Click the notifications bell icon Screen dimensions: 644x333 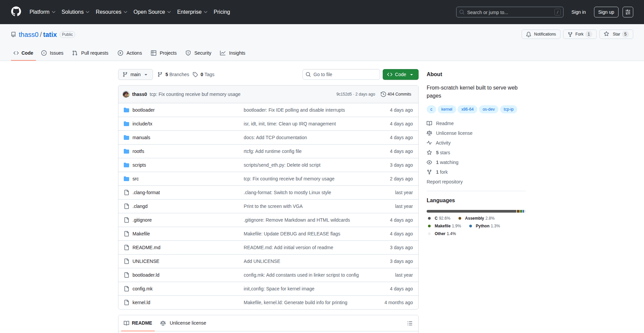[529, 34]
